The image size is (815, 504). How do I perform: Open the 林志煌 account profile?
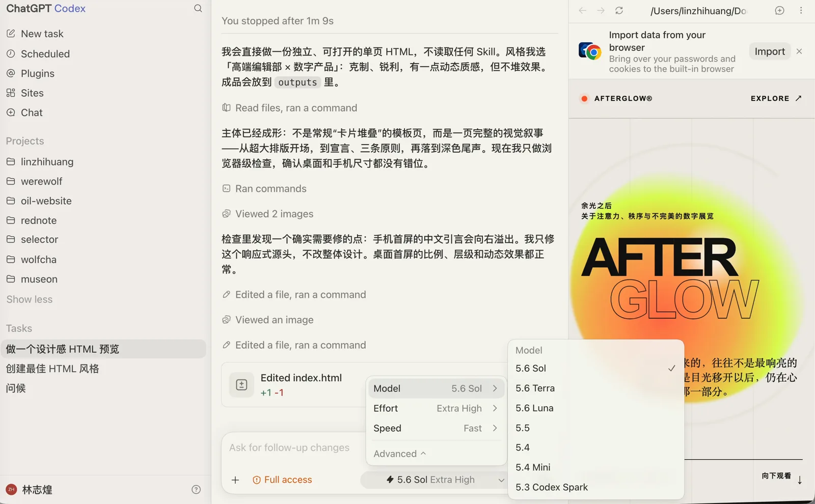[x=30, y=490]
